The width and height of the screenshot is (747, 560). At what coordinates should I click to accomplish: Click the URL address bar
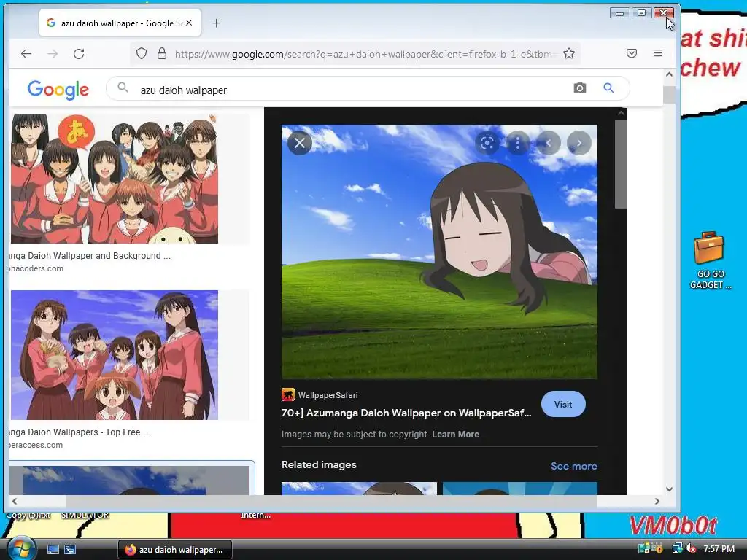click(365, 54)
